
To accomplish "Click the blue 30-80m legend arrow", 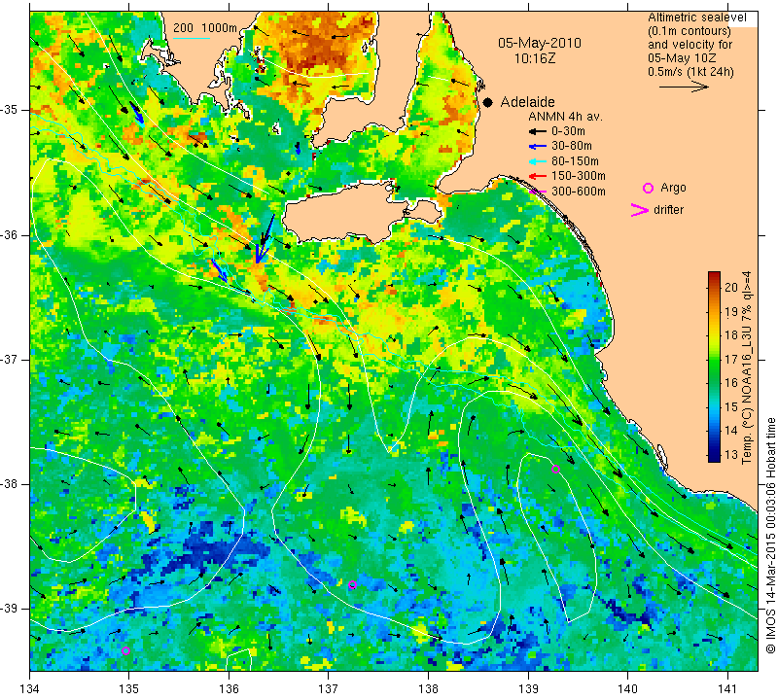I will coord(538,147).
